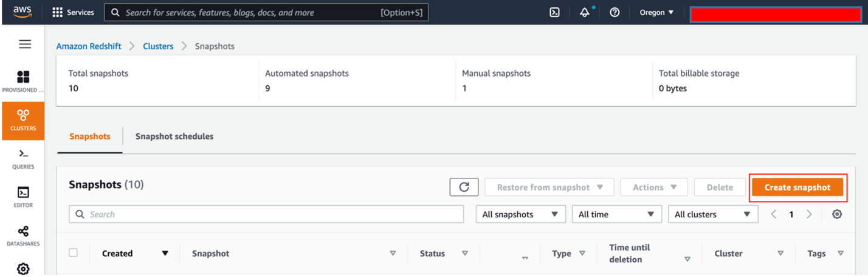The width and height of the screenshot is (868, 277).
Task: Expand the All snapshots filter dropdown
Action: pyautogui.click(x=520, y=214)
